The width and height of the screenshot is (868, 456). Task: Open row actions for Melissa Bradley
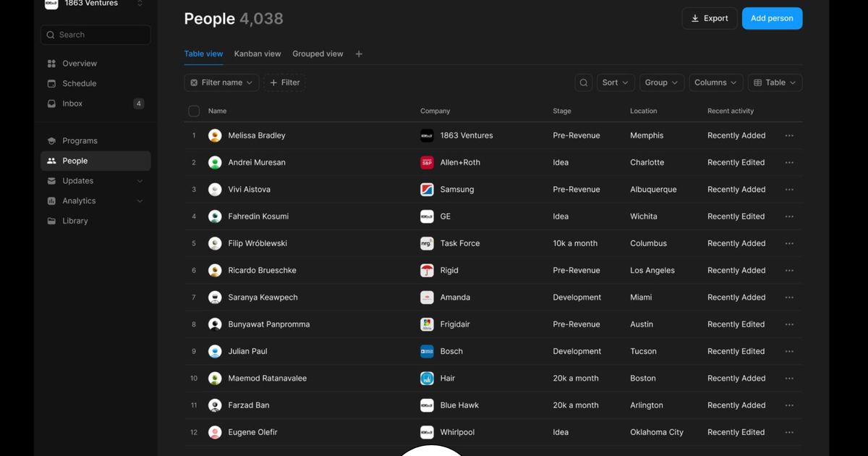(x=788, y=135)
